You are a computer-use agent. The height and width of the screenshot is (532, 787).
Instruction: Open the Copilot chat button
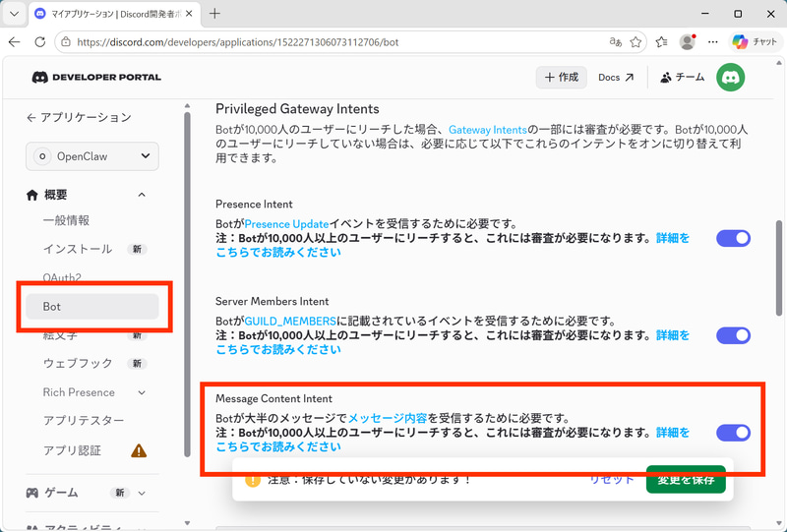pos(755,42)
